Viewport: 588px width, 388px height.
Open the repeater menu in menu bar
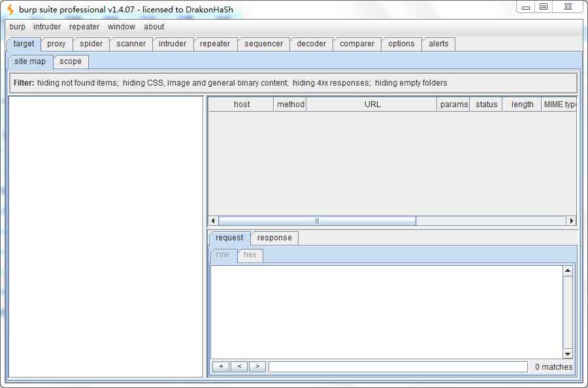coord(84,27)
